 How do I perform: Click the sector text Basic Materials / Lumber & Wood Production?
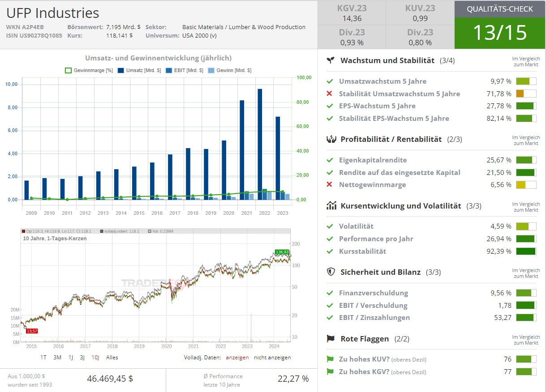pyautogui.click(x=244, y=27)
